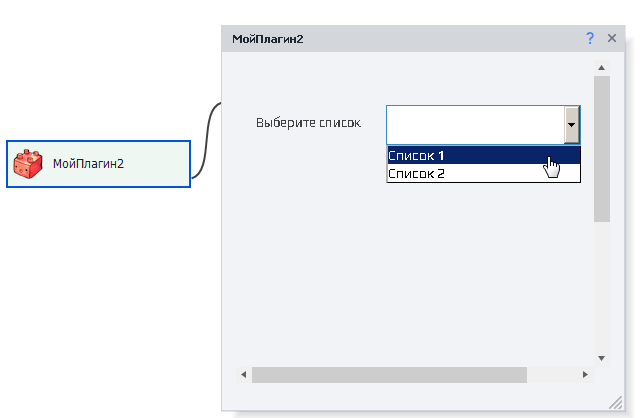
Task: Open help via the question mark icon
Action: (x=590, y=38)
